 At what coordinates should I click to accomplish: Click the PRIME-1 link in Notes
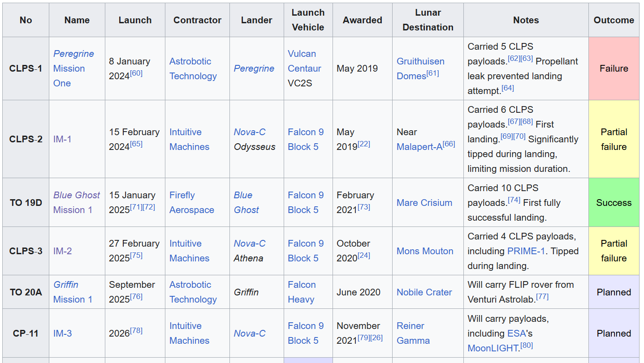(526, 251)
